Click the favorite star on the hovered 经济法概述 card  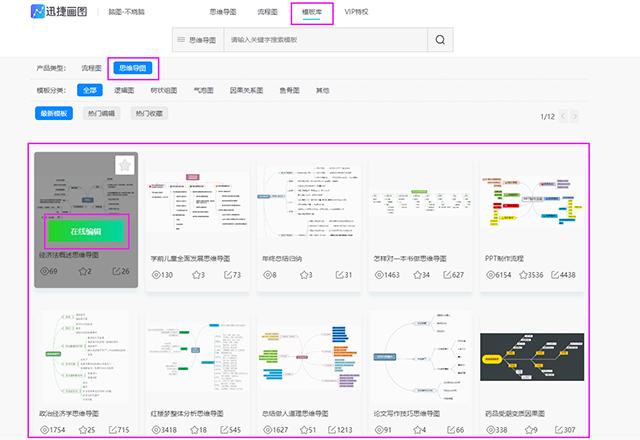(x=125, y=165)
